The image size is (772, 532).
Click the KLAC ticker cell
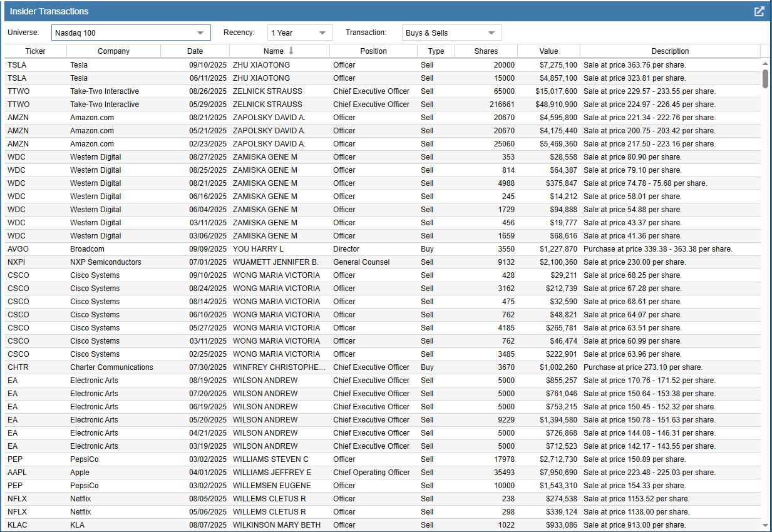tap(18, 525)
